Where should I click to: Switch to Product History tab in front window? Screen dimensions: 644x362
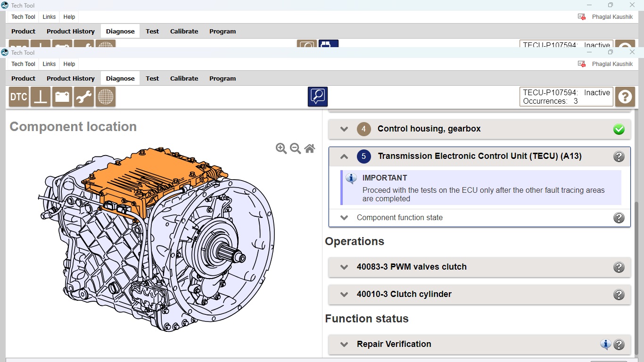tap(71, 78)
